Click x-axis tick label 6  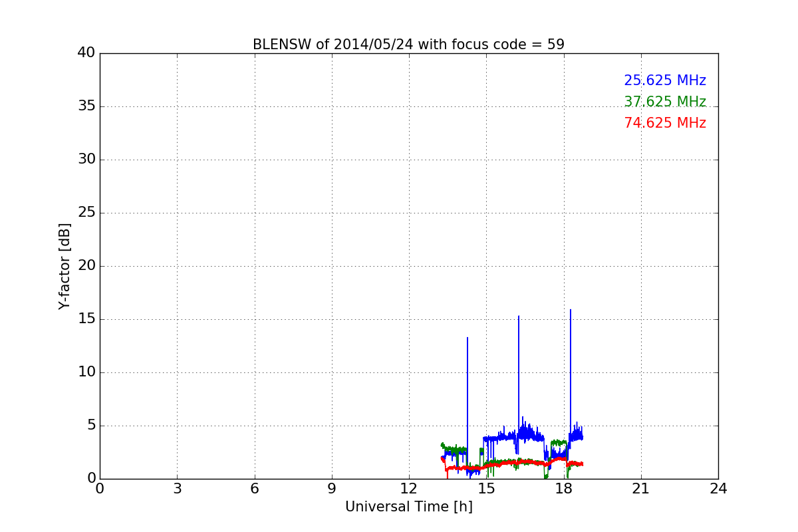tap(255, 489)
